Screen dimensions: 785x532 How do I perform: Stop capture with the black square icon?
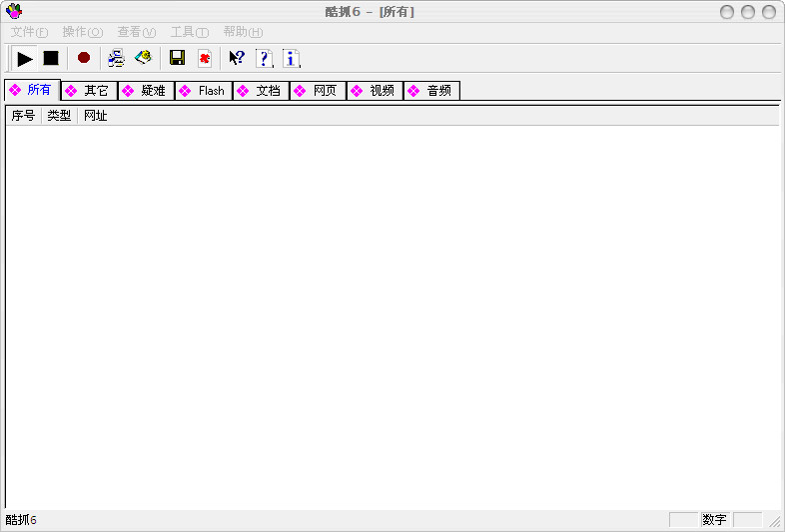click(x=51, y=59)
